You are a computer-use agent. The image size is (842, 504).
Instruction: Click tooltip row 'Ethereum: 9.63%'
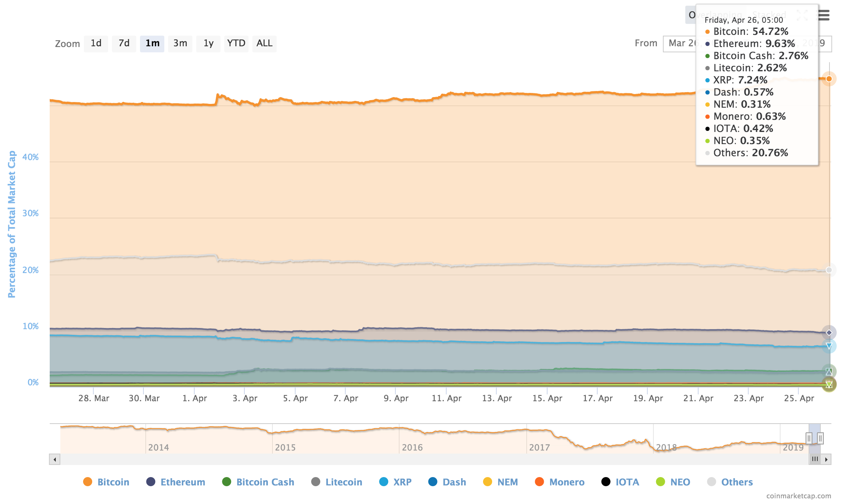click(x=750, y=44)
